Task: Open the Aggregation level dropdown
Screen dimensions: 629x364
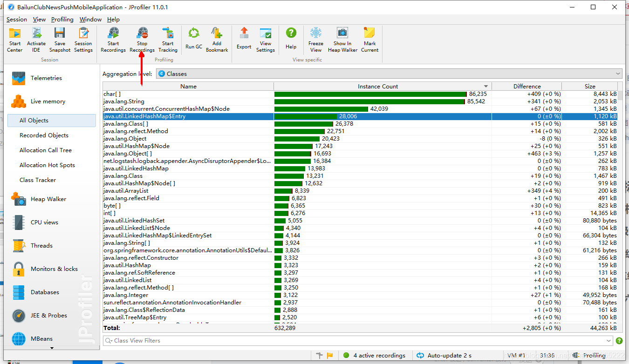Action: 389,74
